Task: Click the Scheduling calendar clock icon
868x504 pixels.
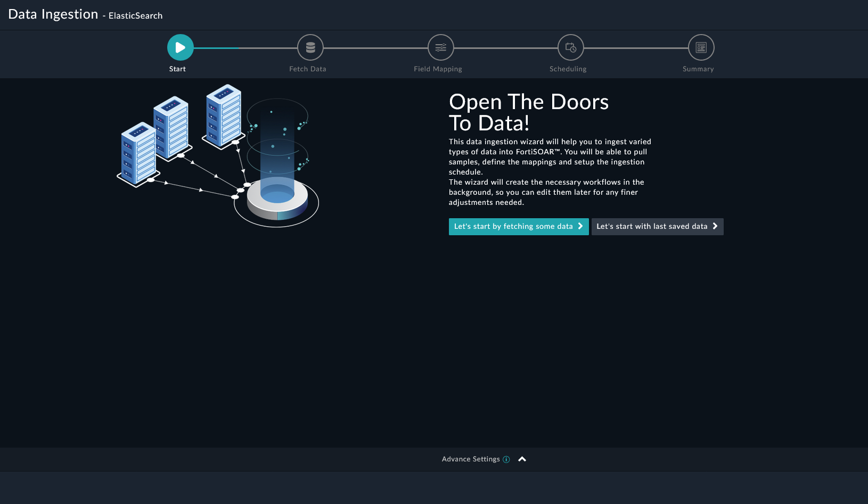Action: 570,48
